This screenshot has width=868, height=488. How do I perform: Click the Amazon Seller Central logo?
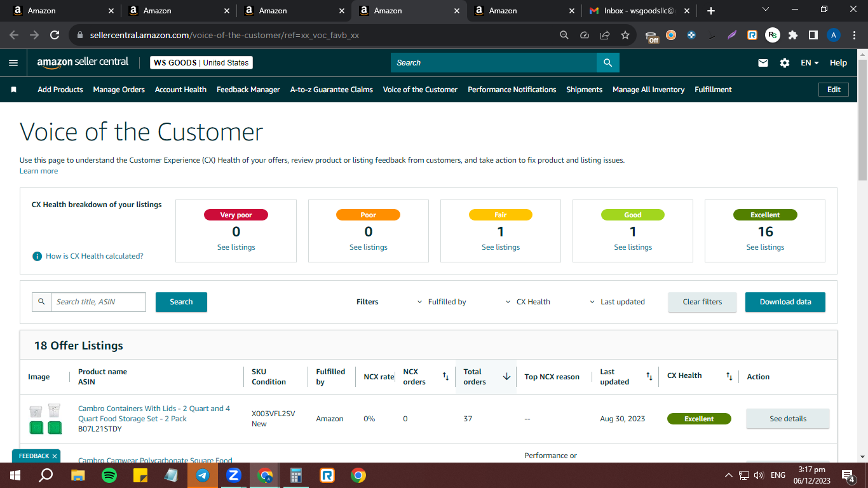coord(83,62)
